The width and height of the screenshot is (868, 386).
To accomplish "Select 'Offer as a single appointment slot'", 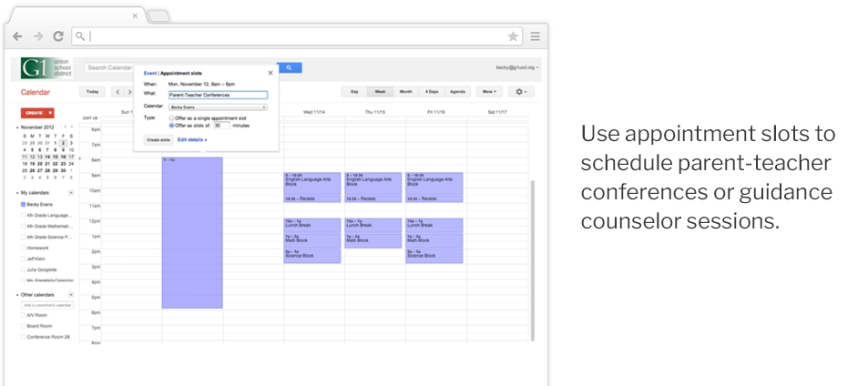I will click(172, 118).
